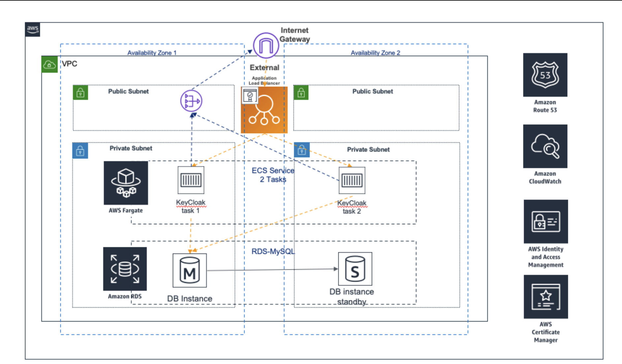Click the KeyCloak task 1 container icon

pyautogui.click(x=191, y=180)
